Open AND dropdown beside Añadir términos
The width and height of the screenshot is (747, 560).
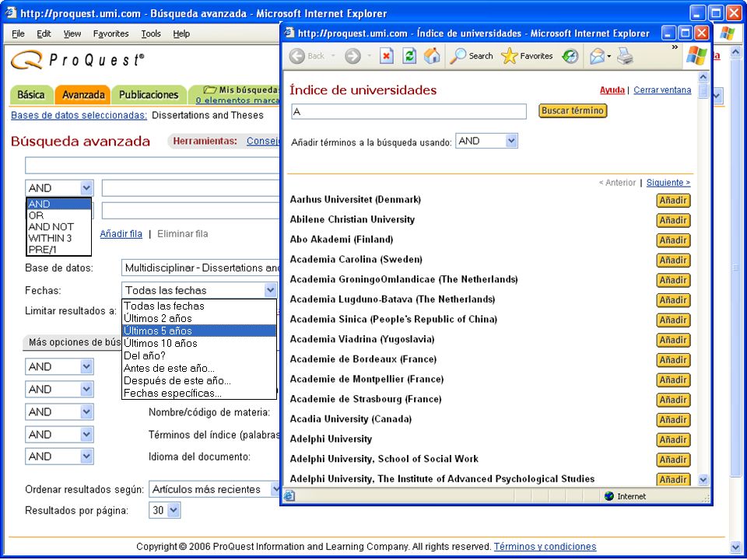tap(510, 141)
